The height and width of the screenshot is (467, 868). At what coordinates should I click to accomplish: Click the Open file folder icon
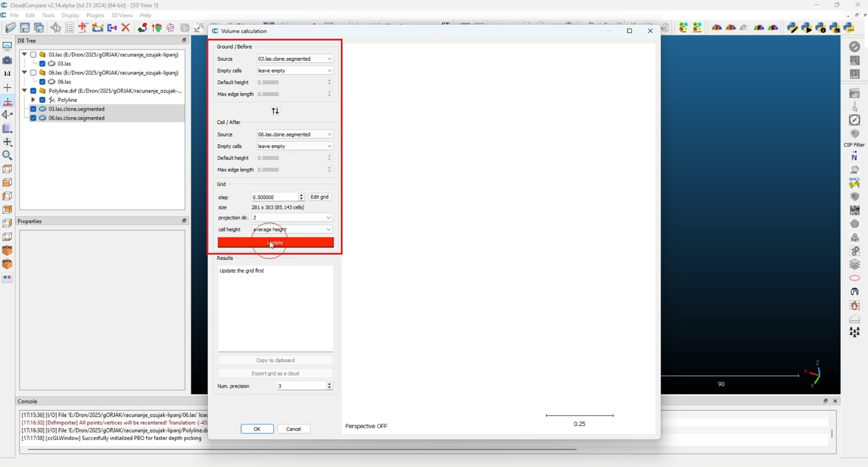[x=10, y=28]
